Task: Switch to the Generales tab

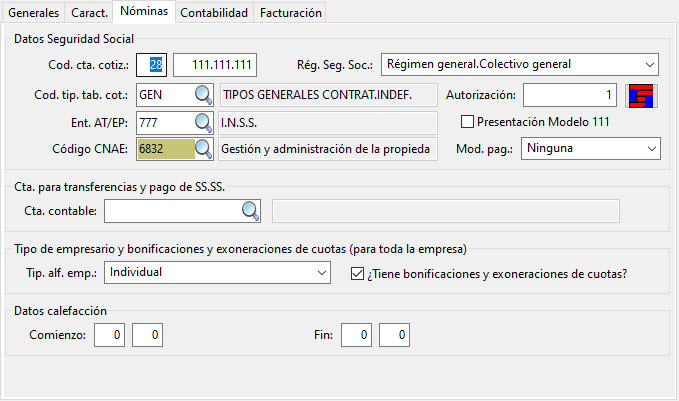Action: coord(33,13)
